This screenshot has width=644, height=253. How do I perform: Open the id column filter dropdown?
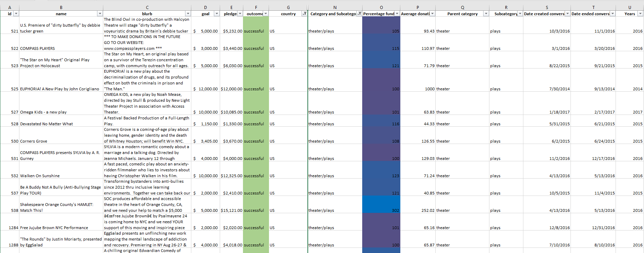16,13
